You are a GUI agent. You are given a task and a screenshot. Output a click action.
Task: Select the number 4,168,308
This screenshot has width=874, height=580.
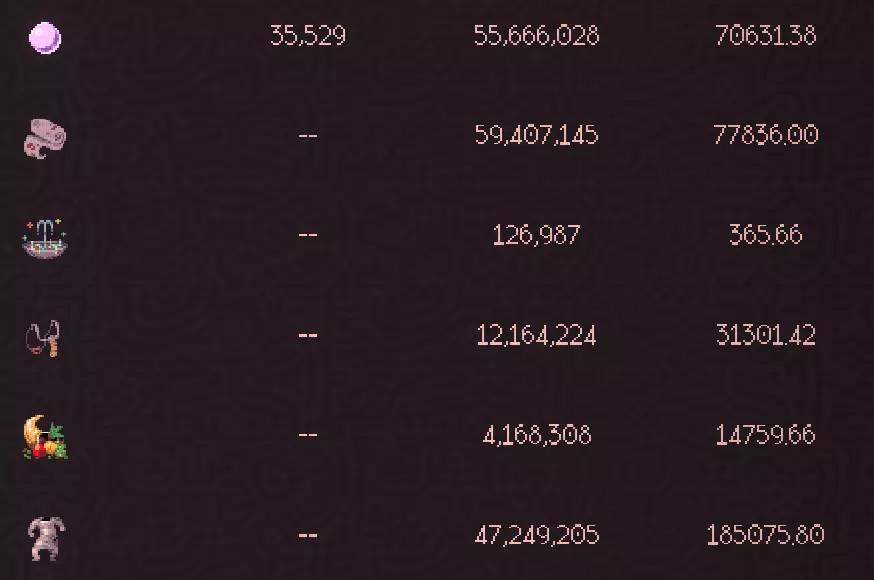tap(537, 435)
